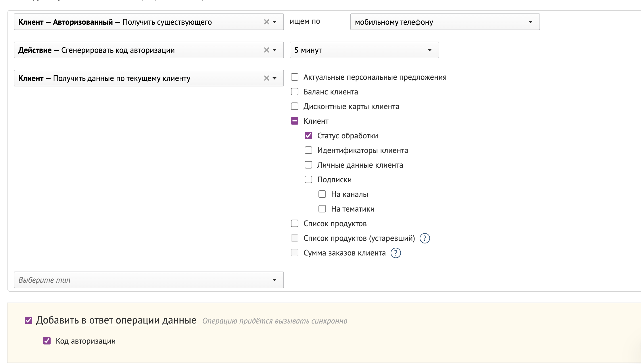Enable 'Идентификаторы клиента' checkbox
This screenshot has height=364, width=641.
tap(308, 150)
